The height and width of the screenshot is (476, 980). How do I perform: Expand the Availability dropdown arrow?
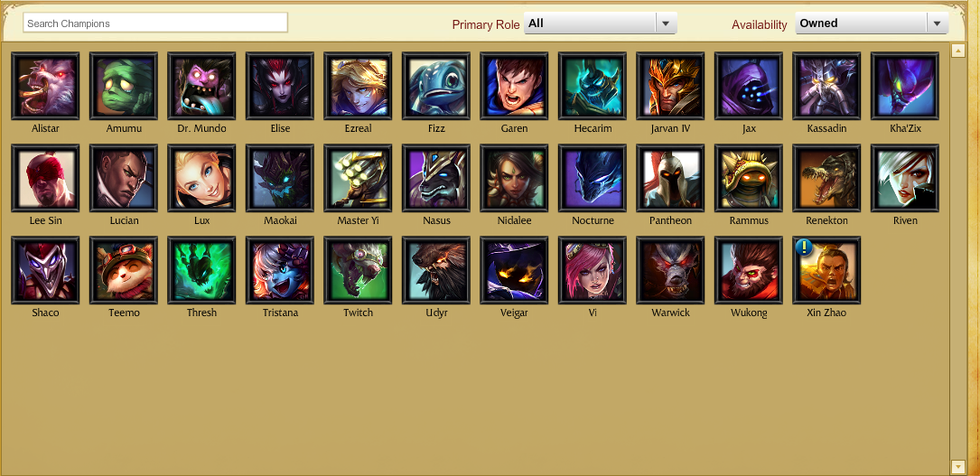[937, 23]
